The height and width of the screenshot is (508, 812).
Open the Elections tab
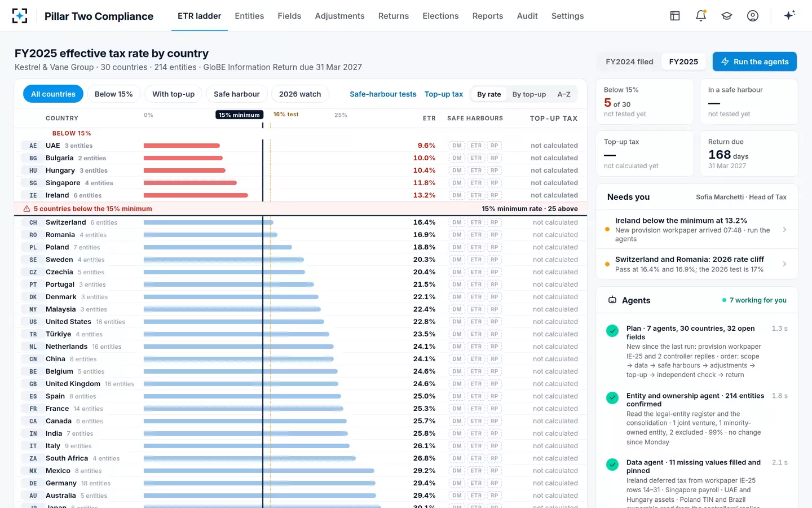click(440, 16)
